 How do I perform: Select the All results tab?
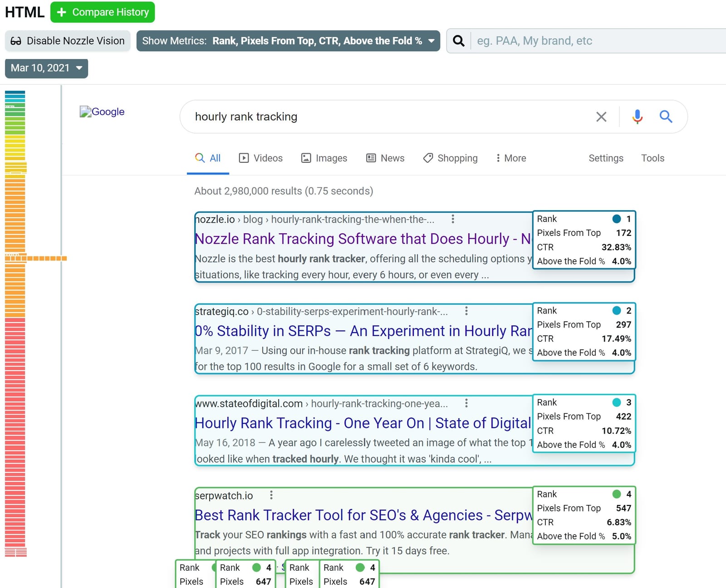[x=208, y=158]
